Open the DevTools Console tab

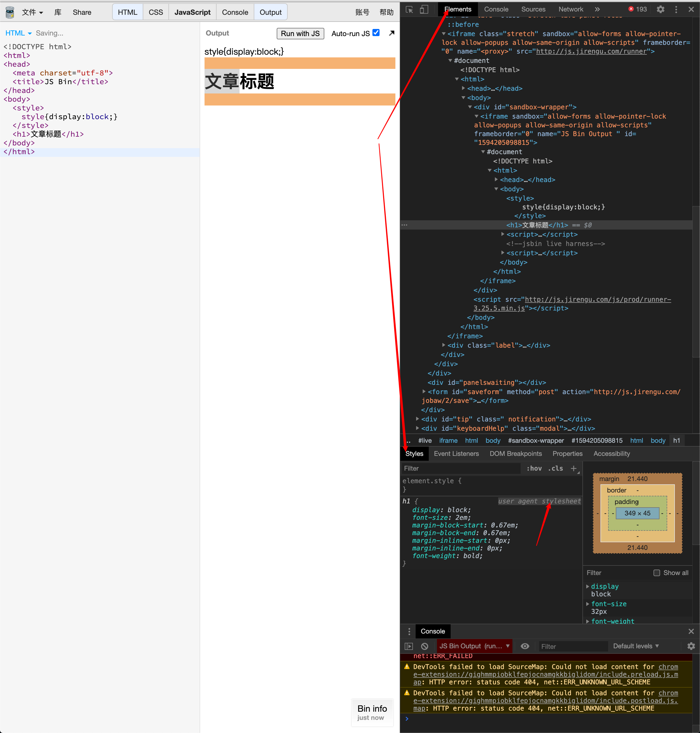coord(496,9)
